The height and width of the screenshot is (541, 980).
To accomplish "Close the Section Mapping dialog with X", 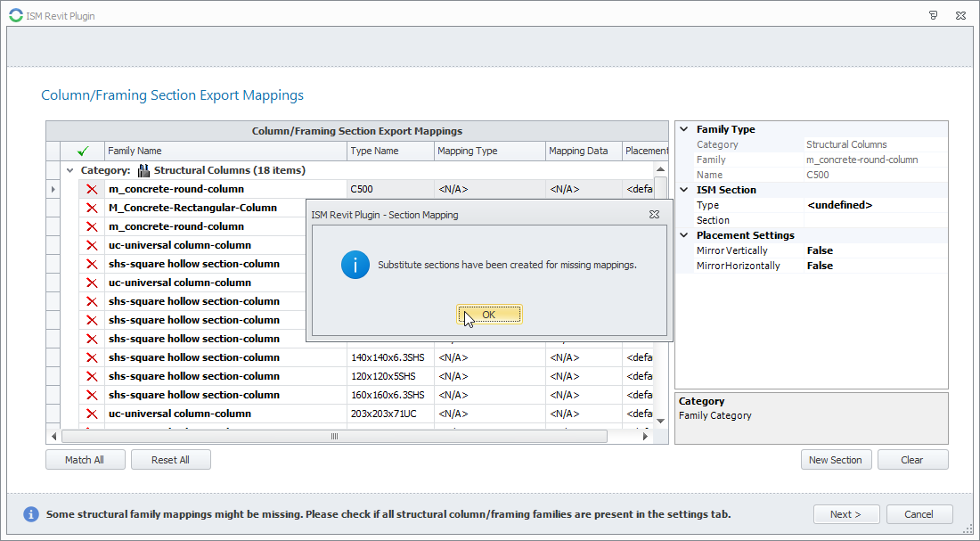I will (655, 214).
